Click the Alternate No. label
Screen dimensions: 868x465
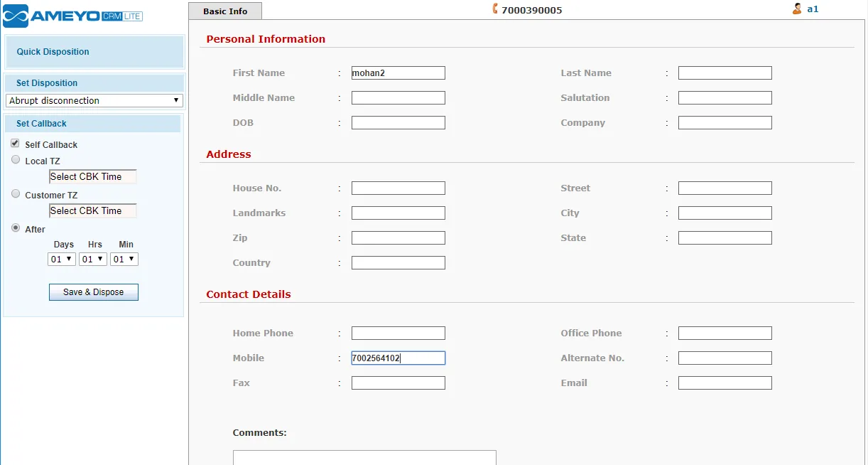click(592, 358)
